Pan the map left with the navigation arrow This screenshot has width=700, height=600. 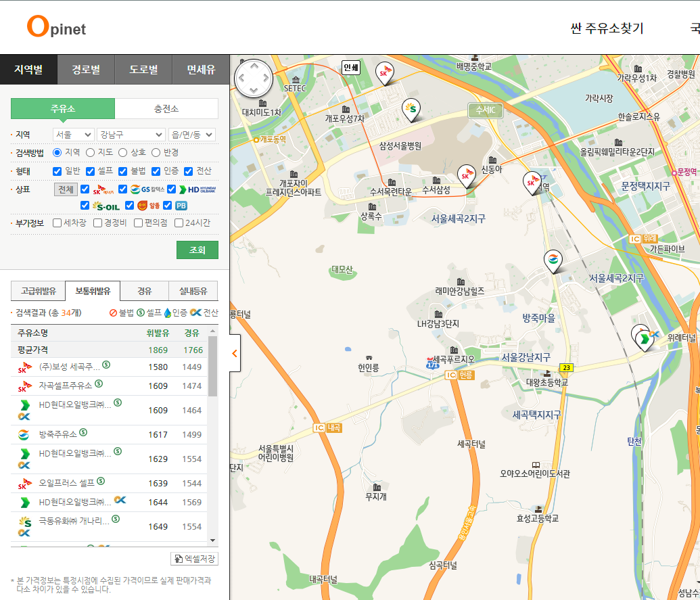pyautogui.click(x=241, y=78)
